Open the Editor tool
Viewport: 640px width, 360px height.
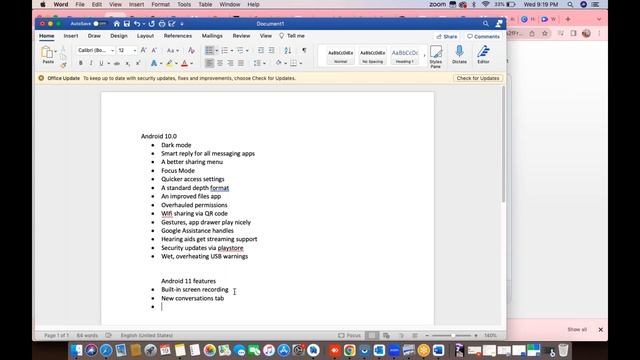pyautogui.click(x=483, y=55)
